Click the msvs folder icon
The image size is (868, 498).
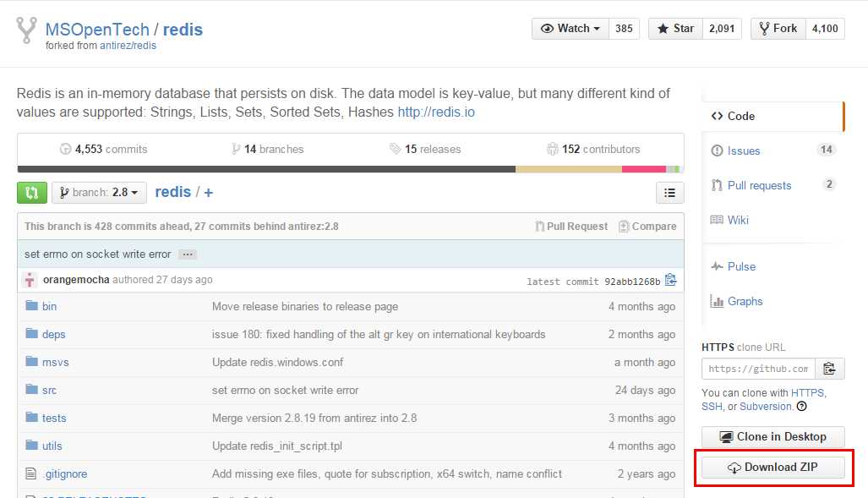(31, 362)
